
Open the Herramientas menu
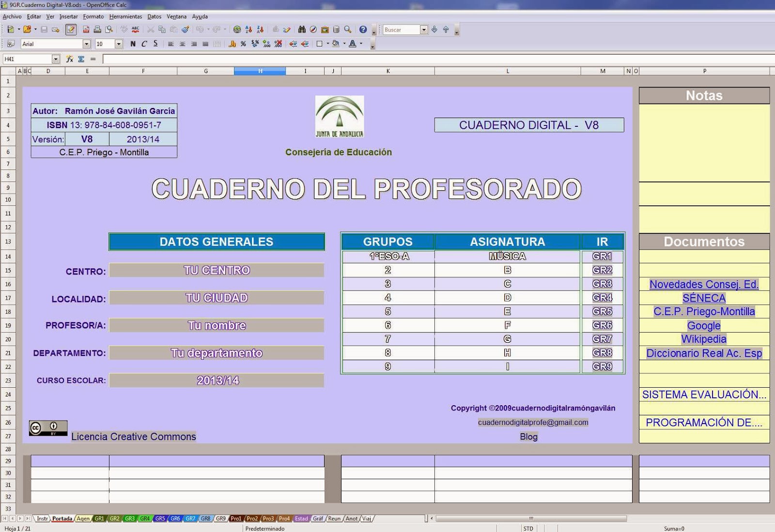tap(125, 16)
